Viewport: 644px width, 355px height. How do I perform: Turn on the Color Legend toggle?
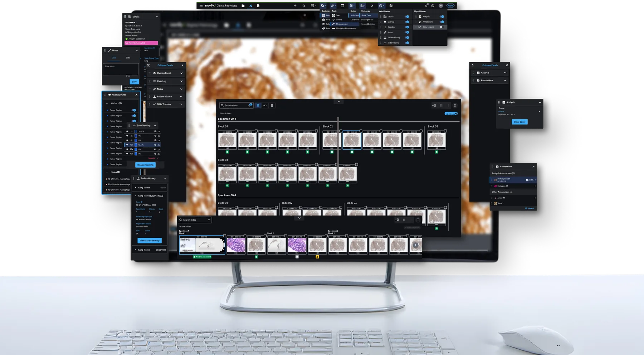[441, 27]
